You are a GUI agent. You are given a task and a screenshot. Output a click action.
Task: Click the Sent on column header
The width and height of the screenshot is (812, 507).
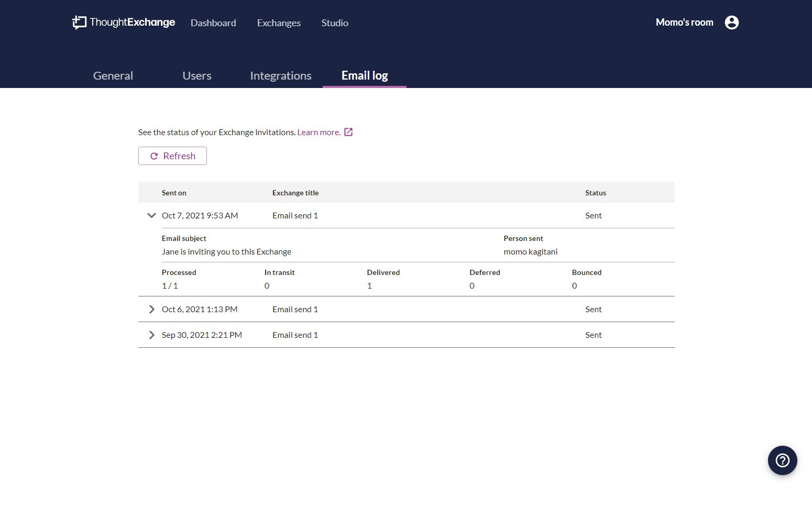point(174,193)
